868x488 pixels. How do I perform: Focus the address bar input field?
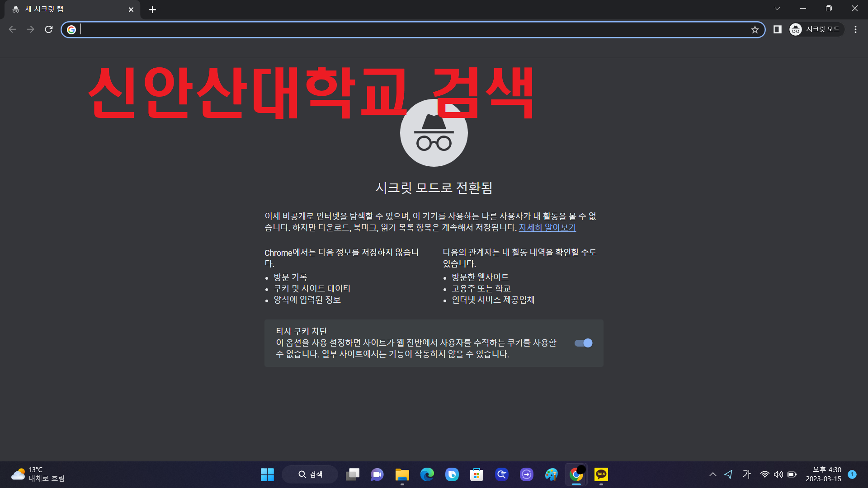pos(414,29)
